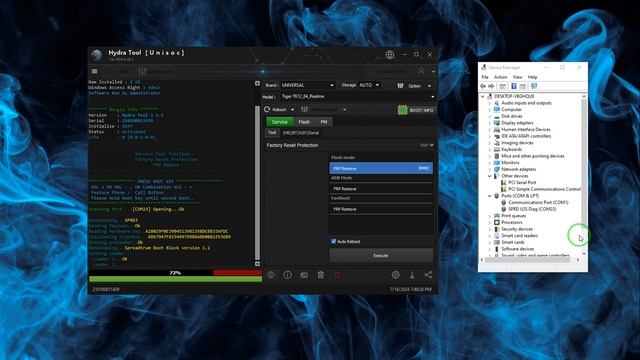Toggle the Auto Reboot checkbox
Image resolution: width=640 pixels, height=360 pixels.
333,242
